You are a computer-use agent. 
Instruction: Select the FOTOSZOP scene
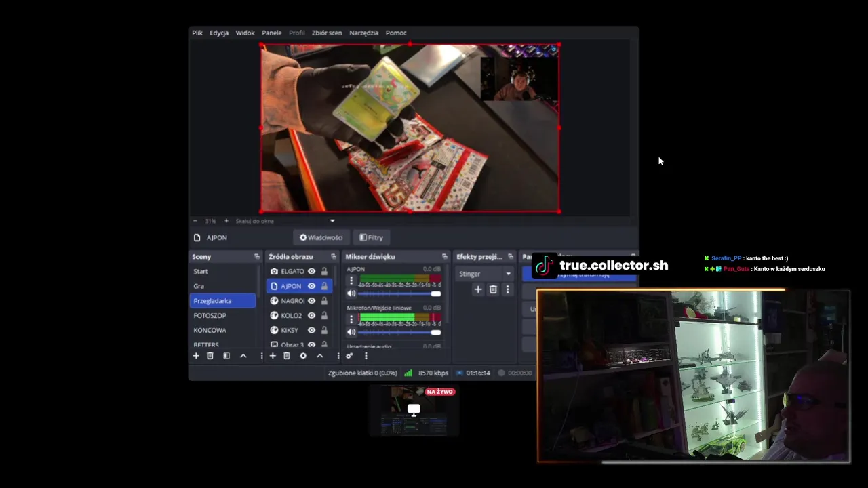[222, 315]
